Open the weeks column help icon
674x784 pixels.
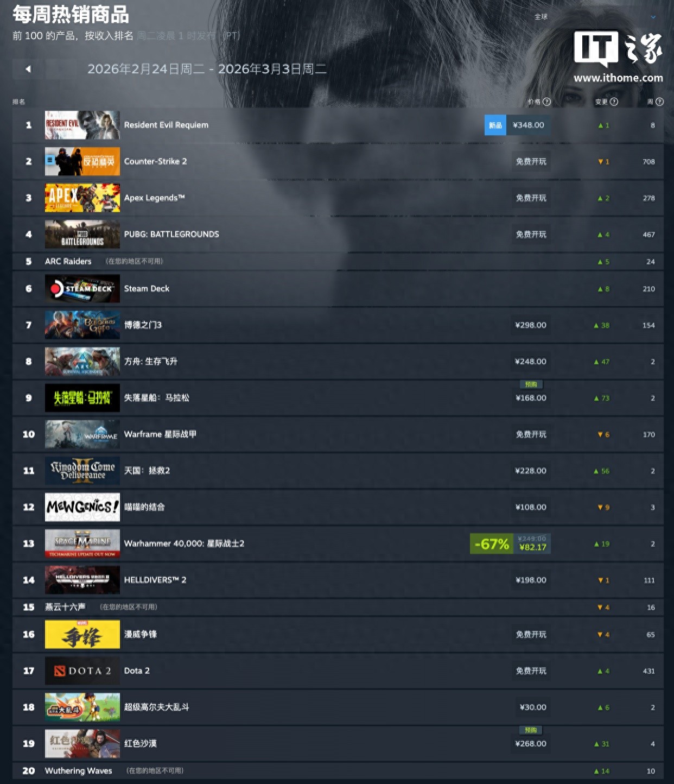659,102
